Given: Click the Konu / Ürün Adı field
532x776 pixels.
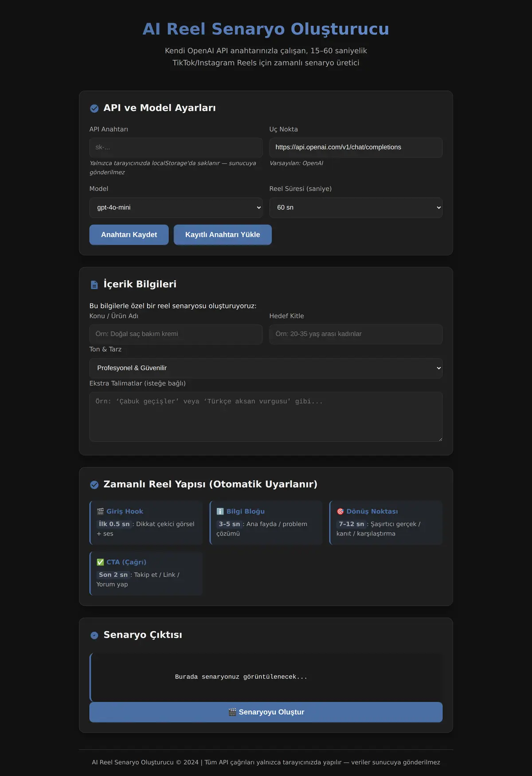Looking at the screenshot, I should pos(176,334).
